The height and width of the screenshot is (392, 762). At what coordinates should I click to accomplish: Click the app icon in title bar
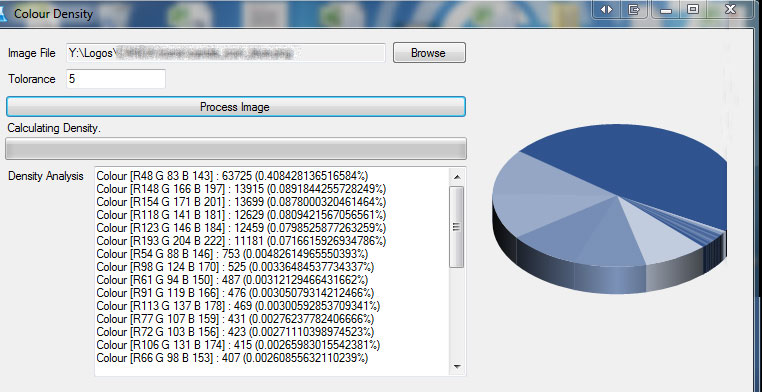(x=2, y=14)
